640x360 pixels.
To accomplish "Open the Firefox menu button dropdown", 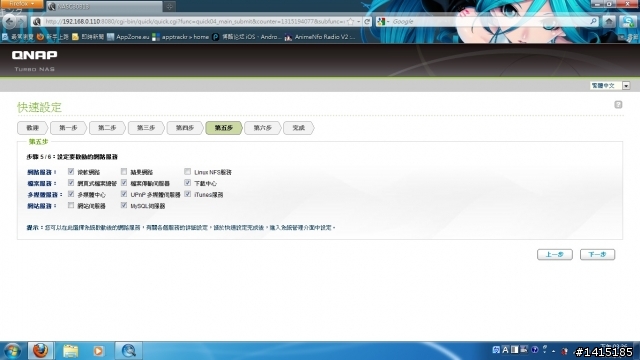I will (x=21, y=4).
